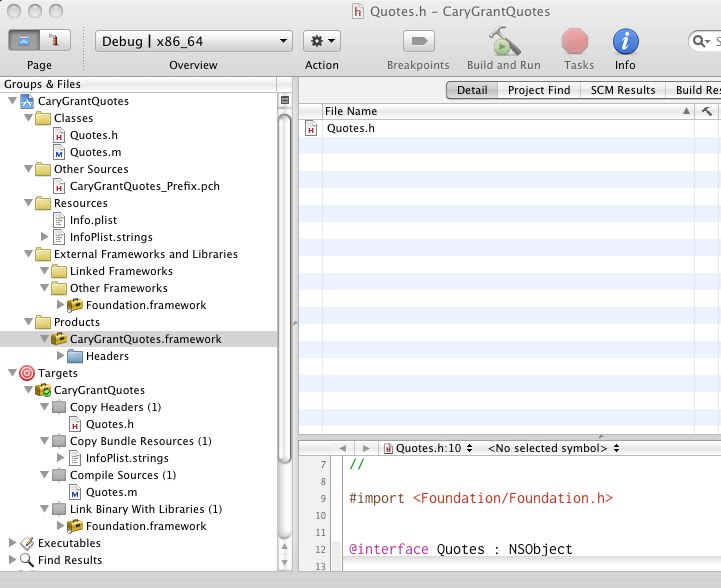Select Quotes.h under the Classes folder
This screenshot has width=721, height=588.
(x=93, y=135)
